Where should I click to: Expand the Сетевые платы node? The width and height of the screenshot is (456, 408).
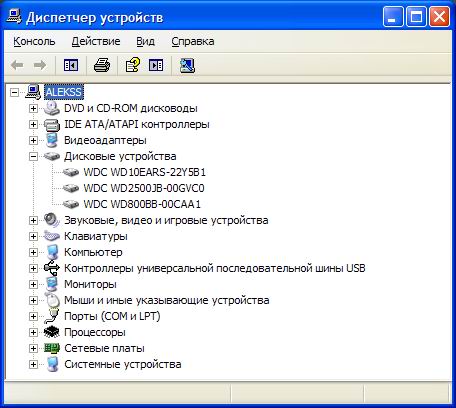[33, 348]
